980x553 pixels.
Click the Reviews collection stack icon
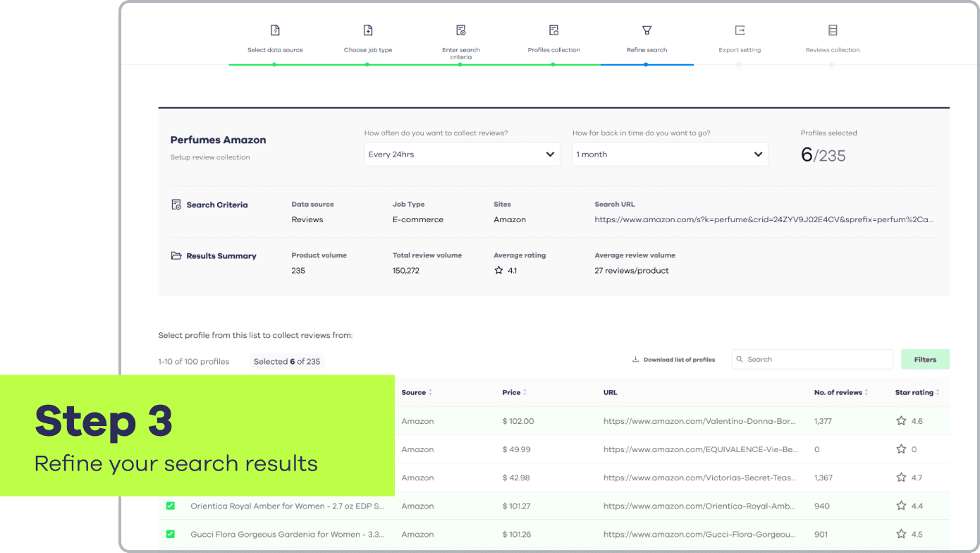pos(833,30)
